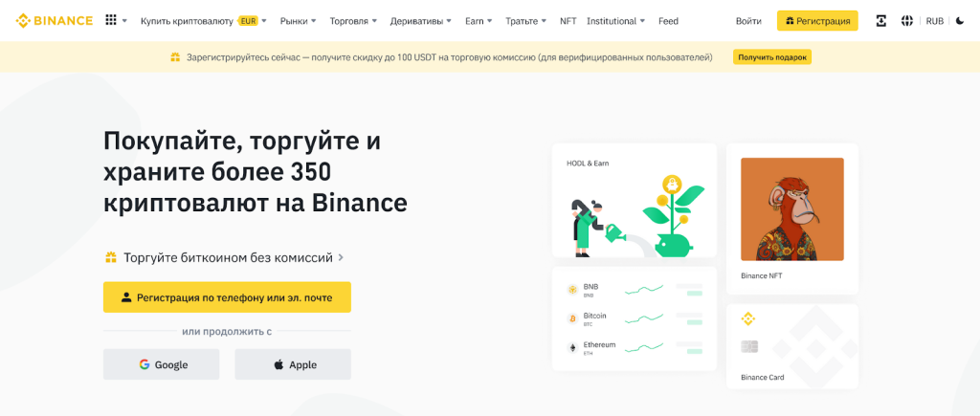The image size is (980, 416).
Task: Click the Ethereum coin icon
Action: click(572, 346)
